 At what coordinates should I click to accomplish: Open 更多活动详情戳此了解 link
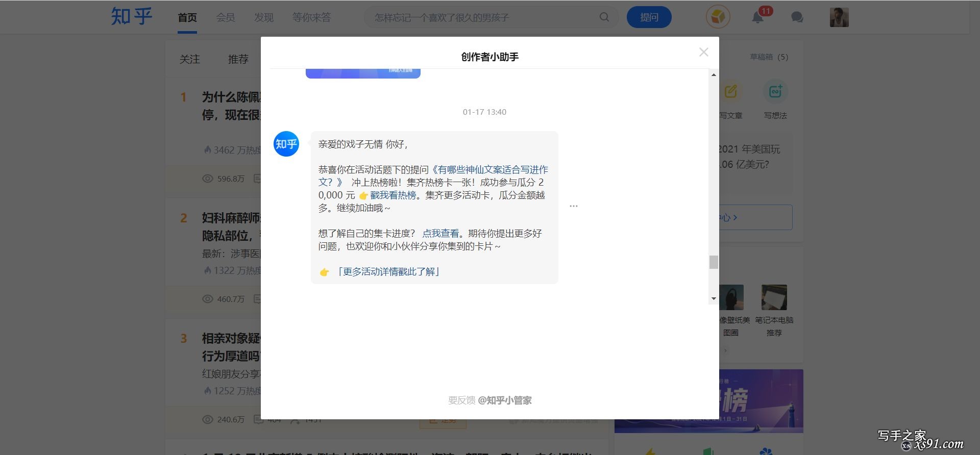click(x=388, y=272)
